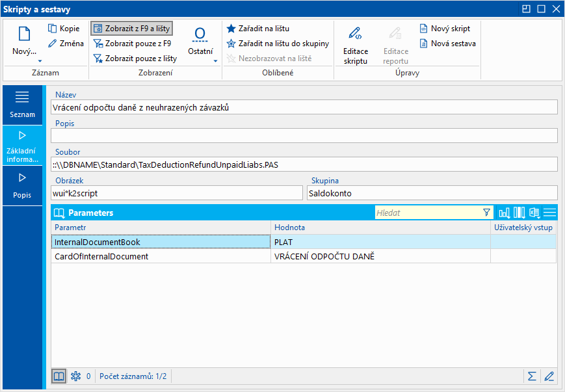565x392 pixels.
Task: Click the Nový skript button
Action: pyautogui.click(x=445, y=29)
